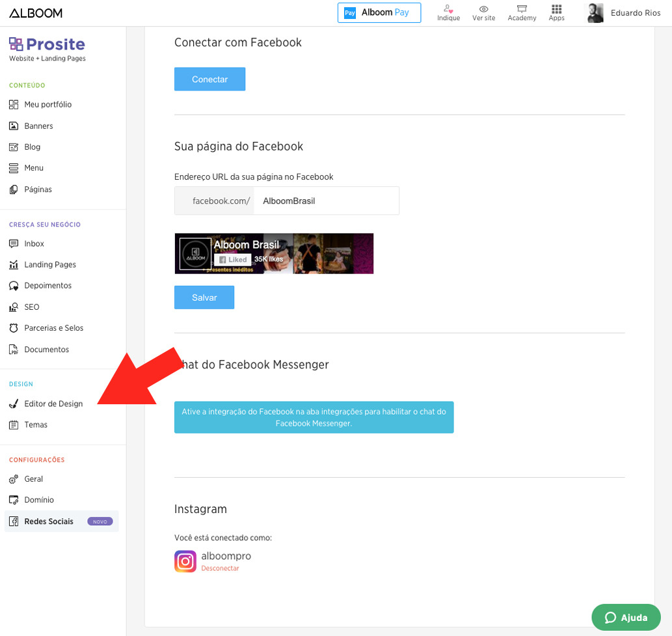Select the Editor de Design brush icon
The height and width of the screenshot is (636, 672).
(x=14, y=404)
